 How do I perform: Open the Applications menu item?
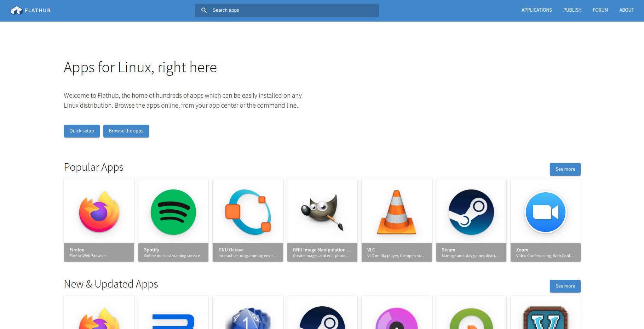[x=536, y=10]
